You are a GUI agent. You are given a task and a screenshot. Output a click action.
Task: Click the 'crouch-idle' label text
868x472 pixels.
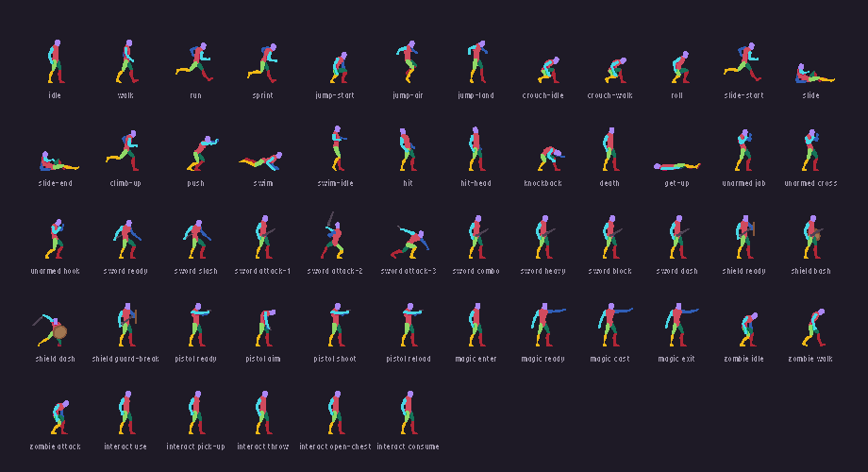point(543,95)
